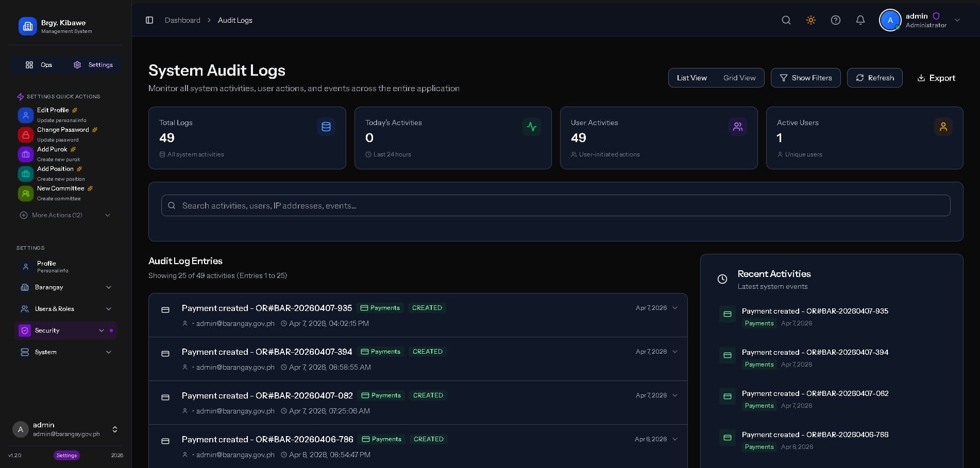
Task: Expand More Actions (12)
Action: pyautogui.click(x=65, y=215)
